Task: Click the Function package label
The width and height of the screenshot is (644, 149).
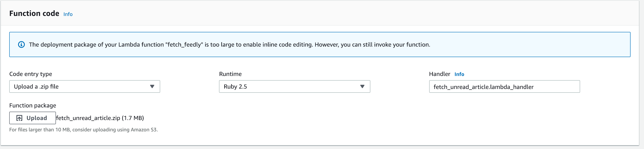Action: [x=33, y=106]
